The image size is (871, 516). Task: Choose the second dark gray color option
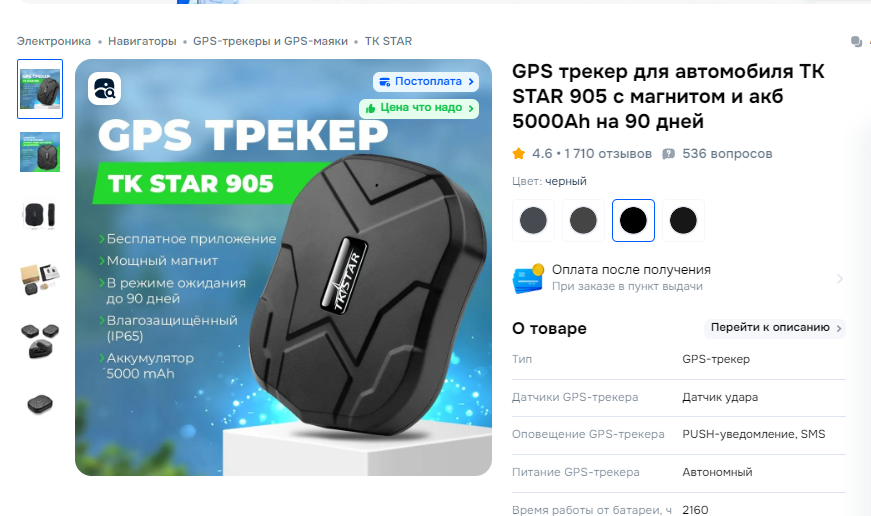[583, 221]
